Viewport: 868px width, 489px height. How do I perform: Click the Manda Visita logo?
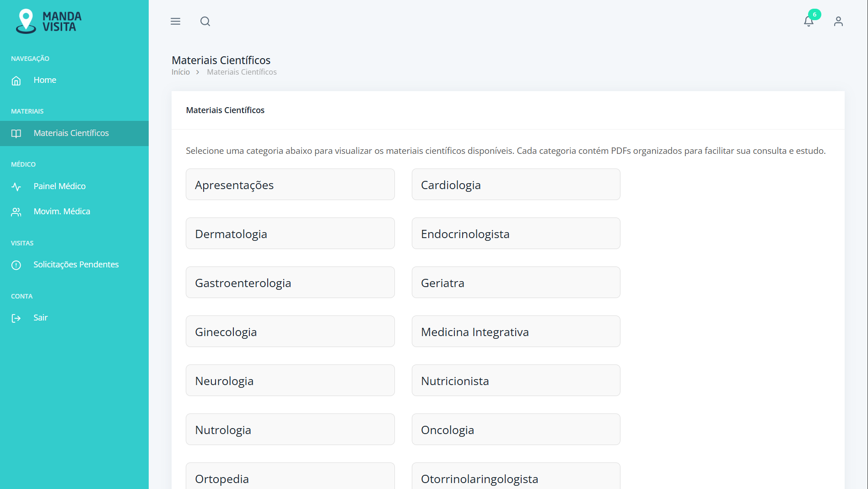(x=49, y=22)
